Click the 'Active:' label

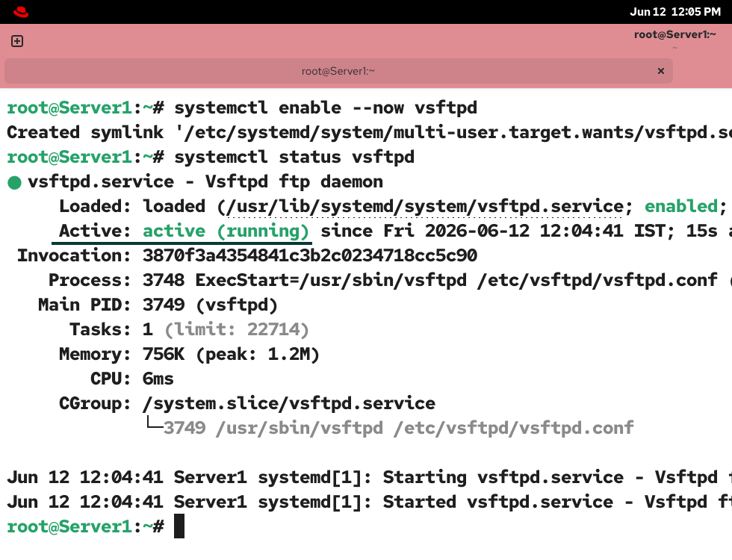click(95, 231)
